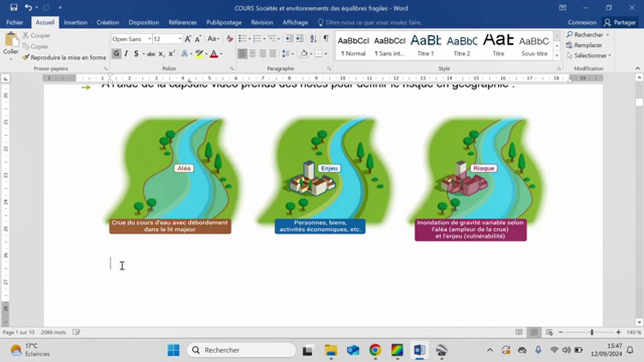Expand the font size dropdown
The width and height of the screenshot is (644, 362).
tap(180, 39)
